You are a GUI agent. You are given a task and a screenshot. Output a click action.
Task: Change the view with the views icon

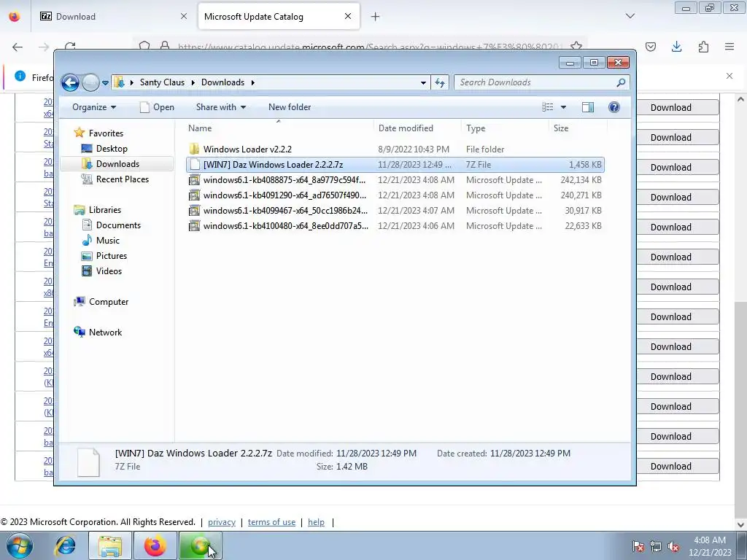tap(547, 107)
